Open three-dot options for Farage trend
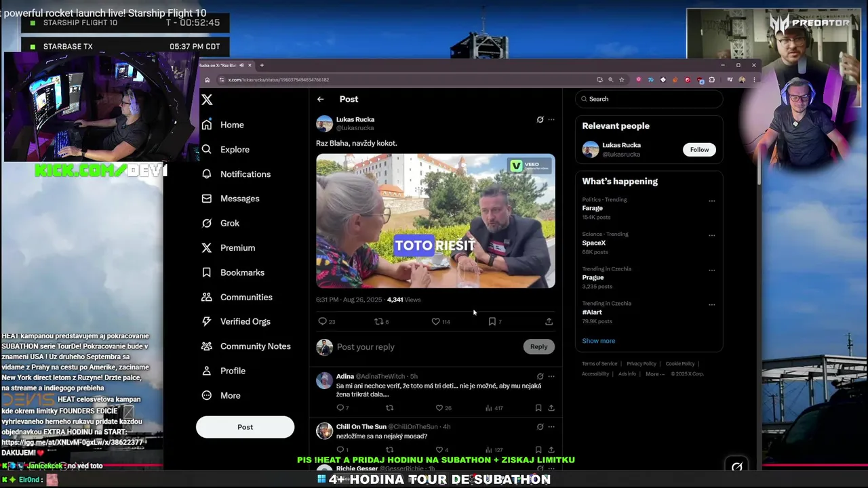 (x=711, y=201)
